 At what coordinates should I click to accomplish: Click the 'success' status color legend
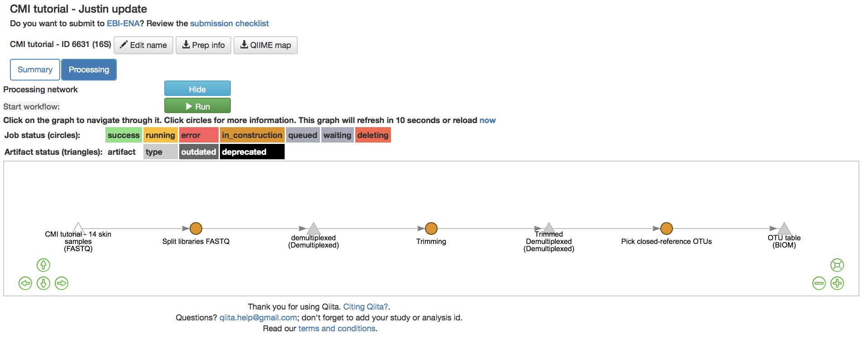[124, 135]
